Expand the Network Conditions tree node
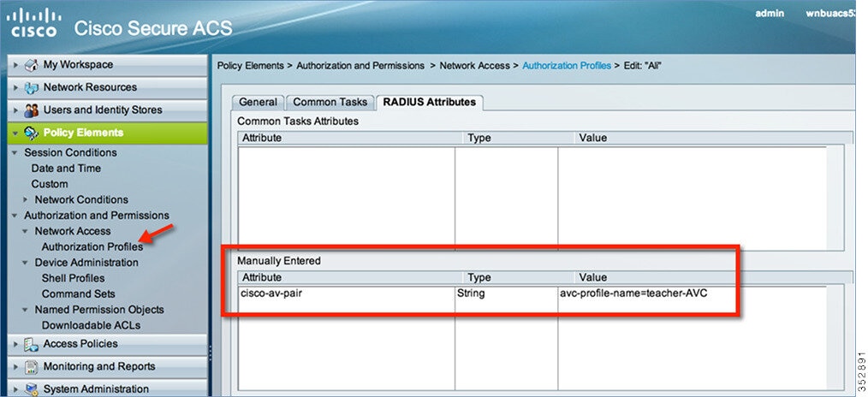The height and width of the screenshot is (397, 868). coord(25,199)
